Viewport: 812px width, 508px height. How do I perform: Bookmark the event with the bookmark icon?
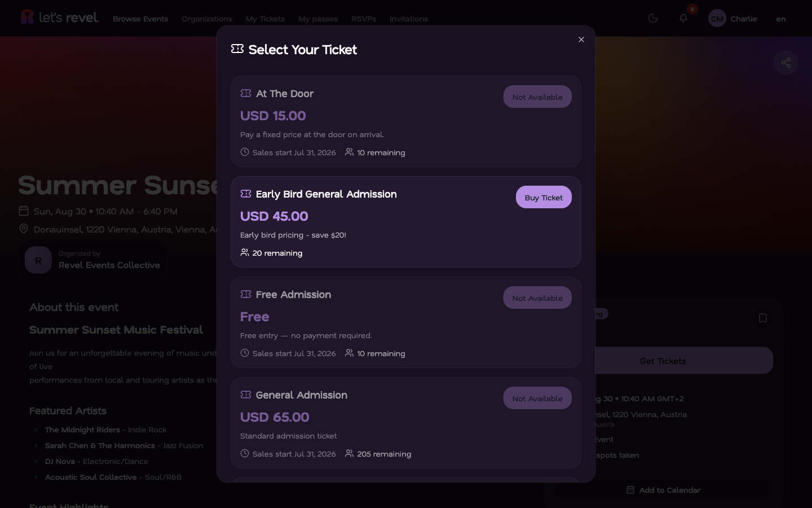click(763, 318)
